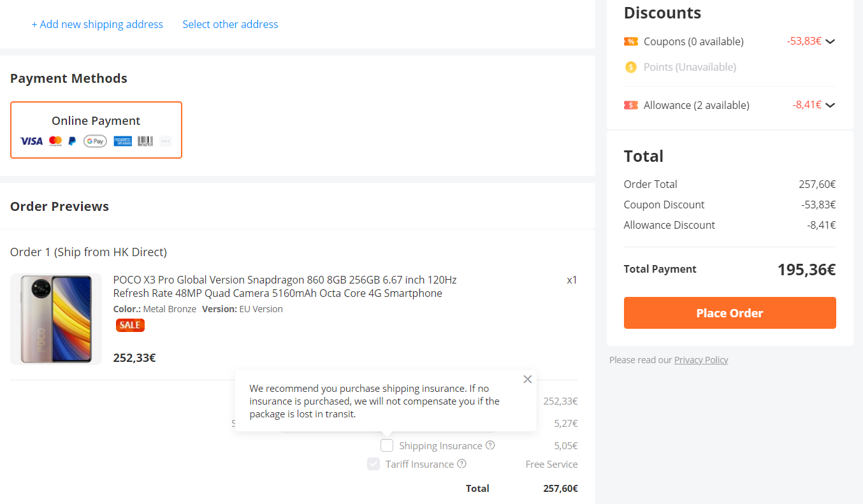
Task: Open the POCO X3 Pro product thumbnail
Action: point(56,319)
